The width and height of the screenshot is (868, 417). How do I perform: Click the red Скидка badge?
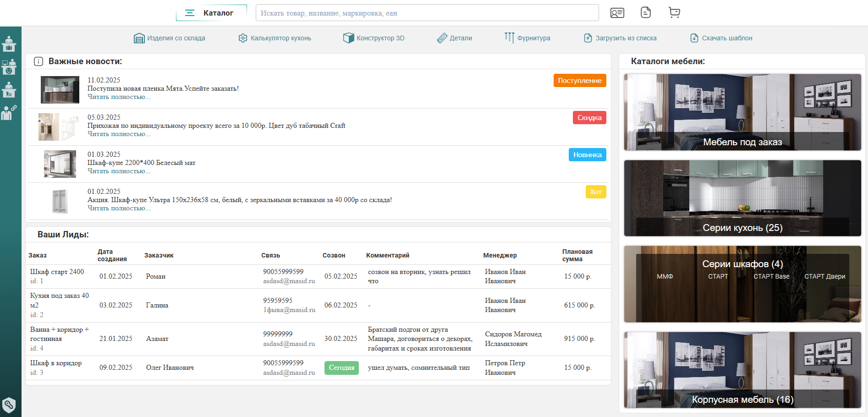pyautogui.click(x=589, y=118)
